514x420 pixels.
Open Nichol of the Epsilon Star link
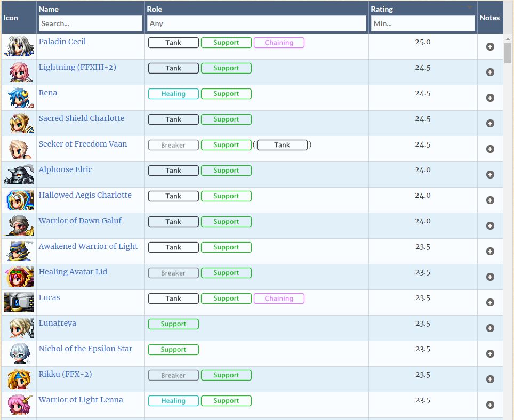[85, 349]
